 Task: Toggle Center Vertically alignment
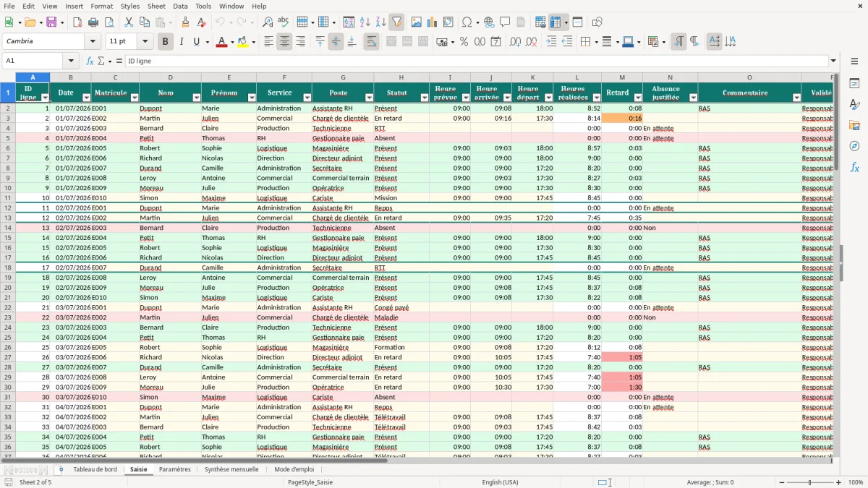coord(336,42)
